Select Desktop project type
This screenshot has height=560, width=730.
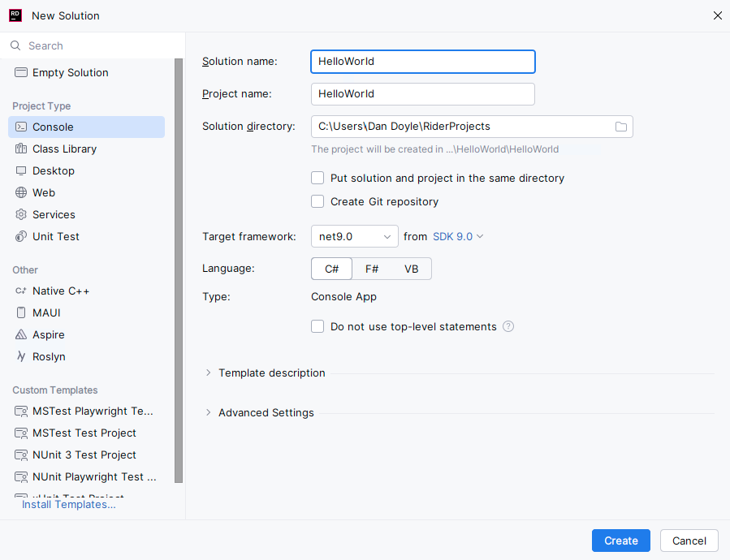pyautogui.click(x=86, y=170)
